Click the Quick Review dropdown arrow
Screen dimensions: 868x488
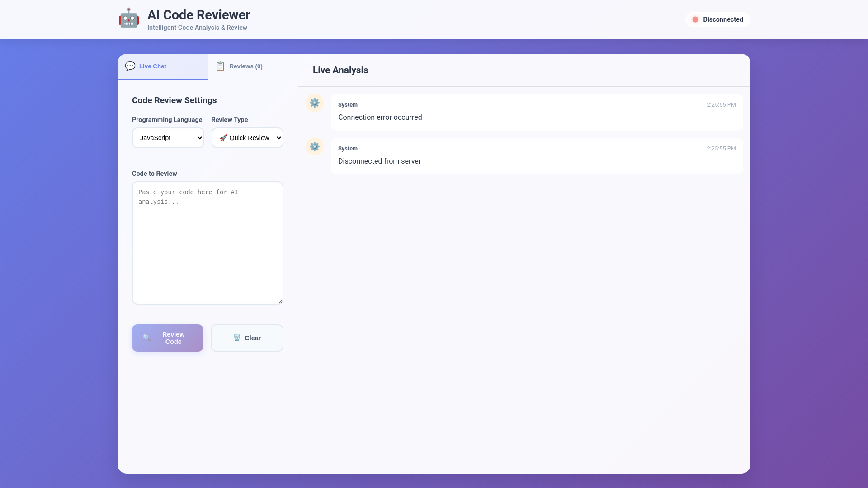point(278,138)
